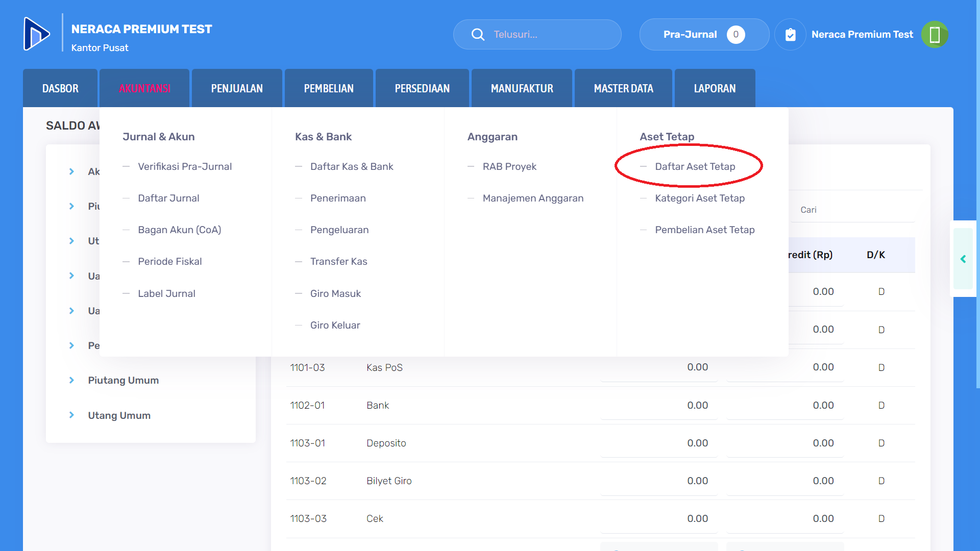Open the AKUNTANSI menu tab

coord(144,88)
